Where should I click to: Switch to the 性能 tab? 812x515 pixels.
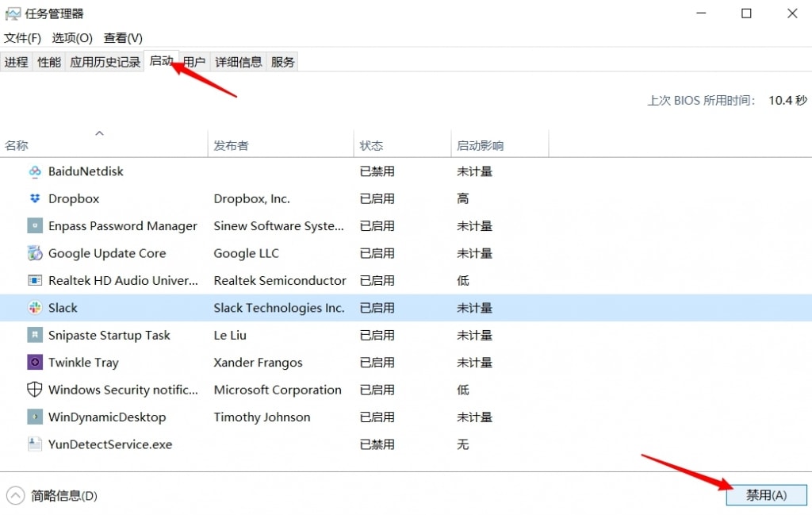(x=49, y=62)
